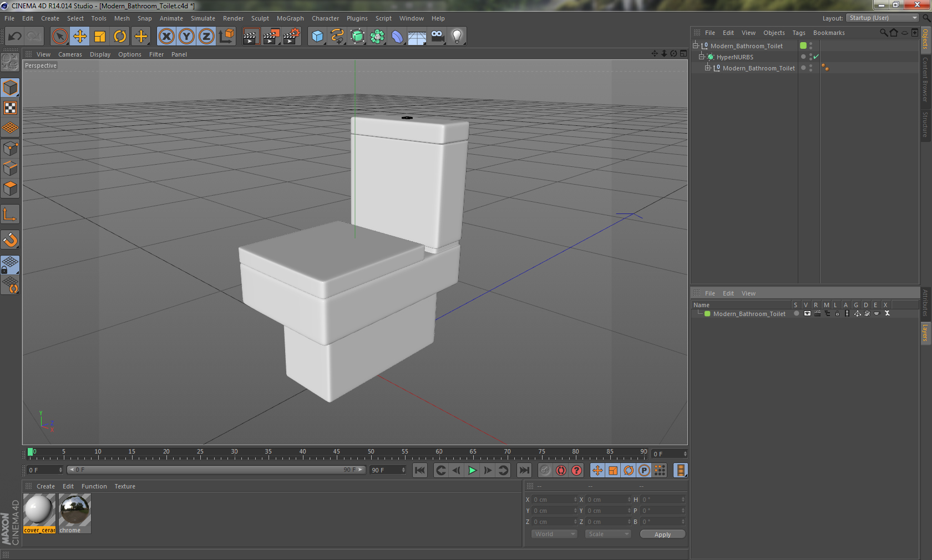Open spline pen tools icon
This screenshot has width=932, height=560.
coord(337,37)
